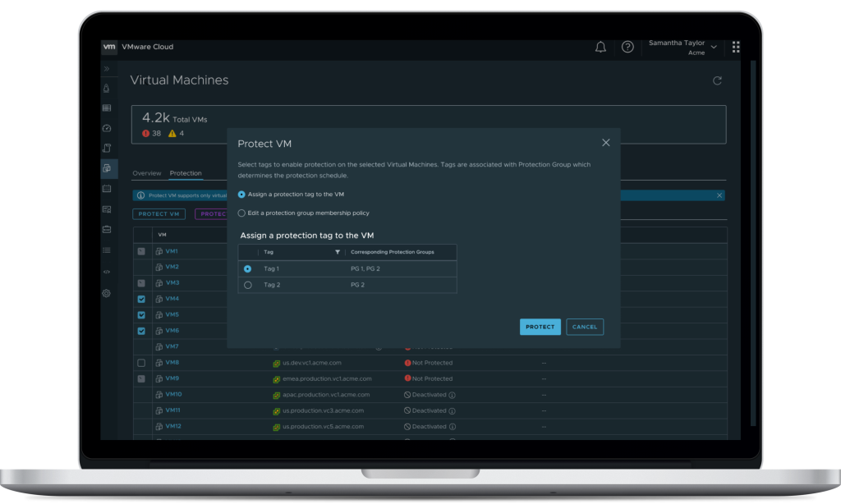This screenshot has width=841, height=504.
Task: Open the script scroll sidebar icon
Action: (107, 148)
